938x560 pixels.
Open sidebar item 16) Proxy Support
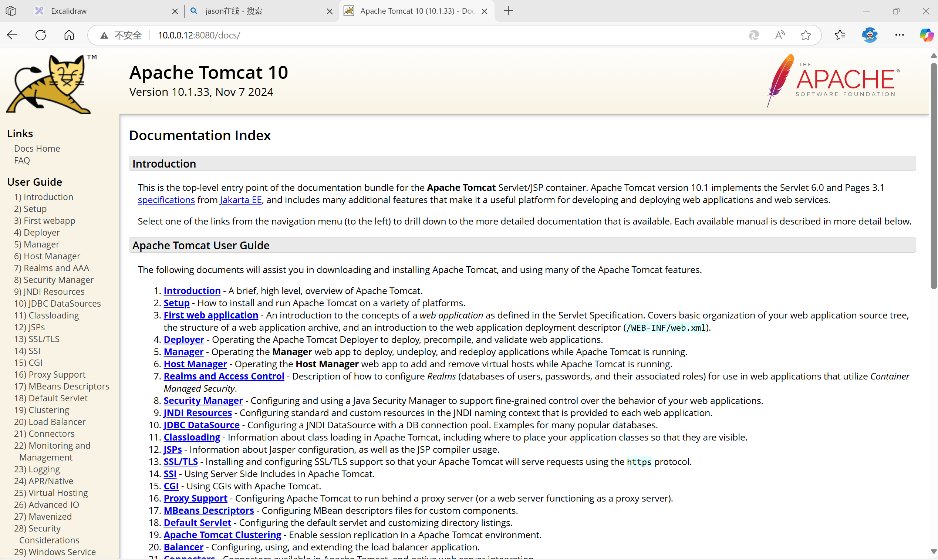pyautogui.click(x=50, y=374)
